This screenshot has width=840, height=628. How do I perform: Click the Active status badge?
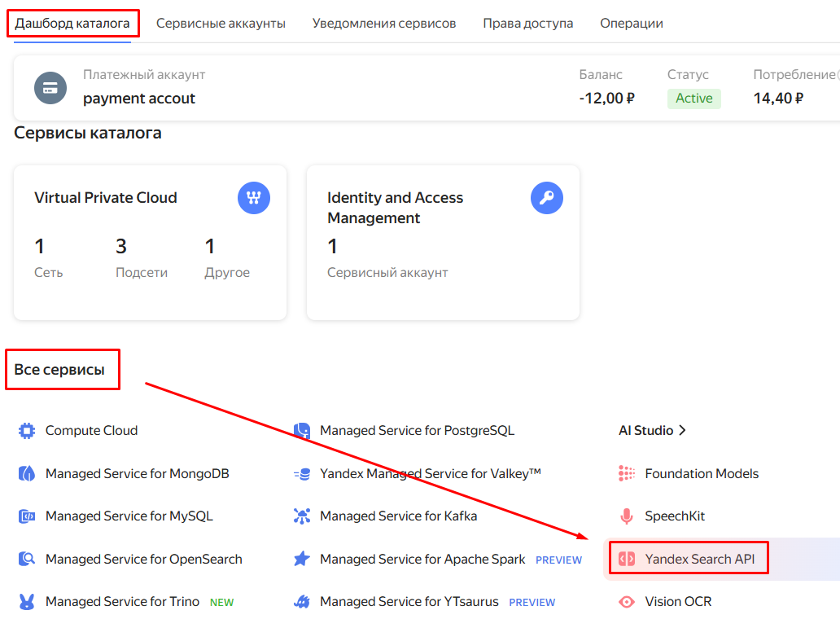pyautogui.click(x=693, y=99)
